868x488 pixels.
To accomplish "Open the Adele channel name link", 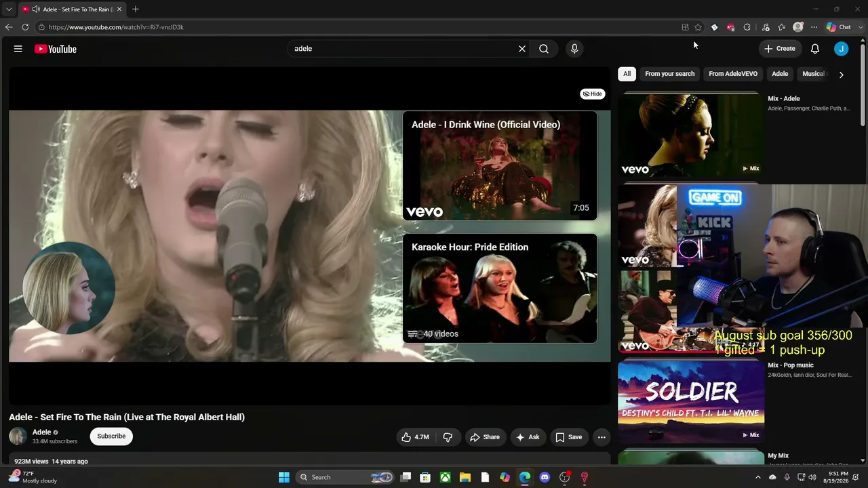I will pyautogui.click(x=42, y=432).
